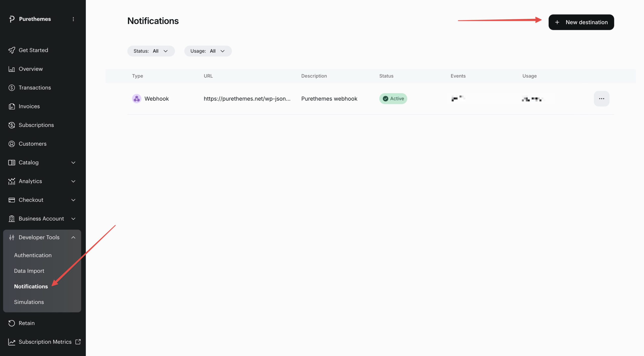Select Notifications under Developer Tools
This screenshot has width=644, height=356.
(31, 286)
